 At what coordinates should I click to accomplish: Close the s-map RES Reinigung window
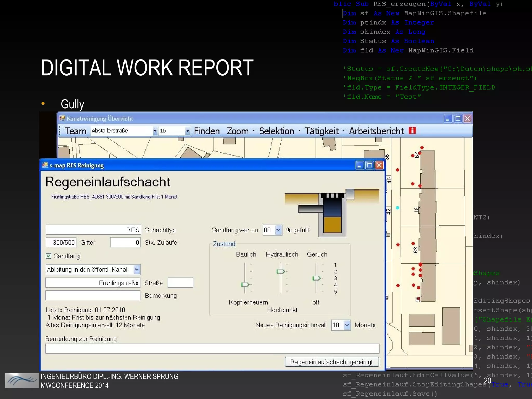click(379, 165)
